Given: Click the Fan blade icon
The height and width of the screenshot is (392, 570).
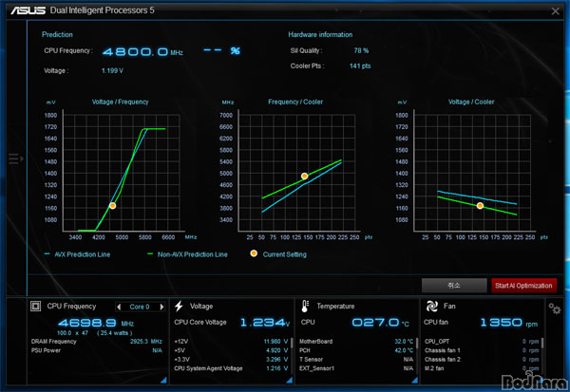Looking at the screenshot, I should pos(432,307).
